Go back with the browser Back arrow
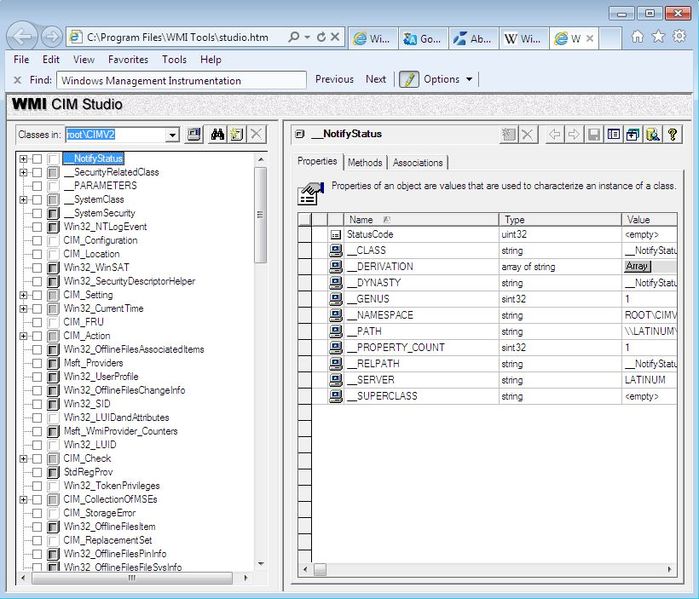The image size is (699, 599). click(x=22, y=37)
